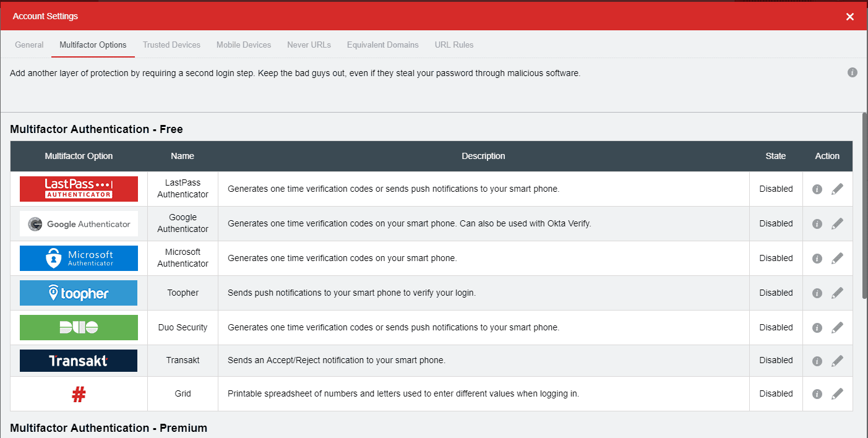Click the Description column header
The height and width of the screenshot is (438, 868).
pyautogui.click(x=483, y=156)
